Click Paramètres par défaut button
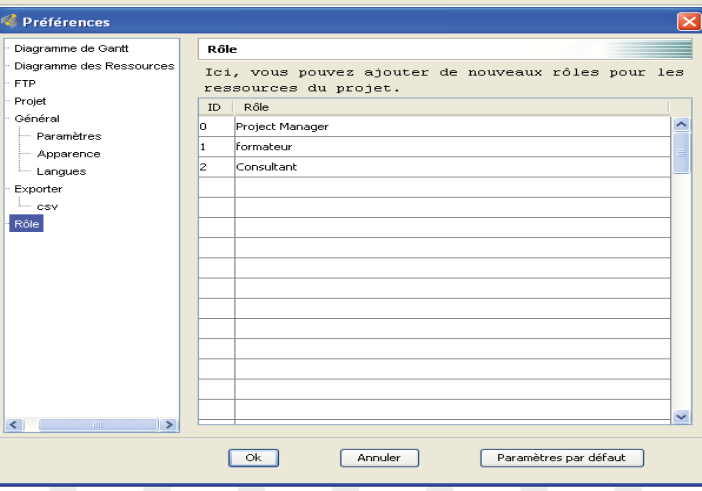The height and width of the screenshot is (491, 702). [562, 457]
